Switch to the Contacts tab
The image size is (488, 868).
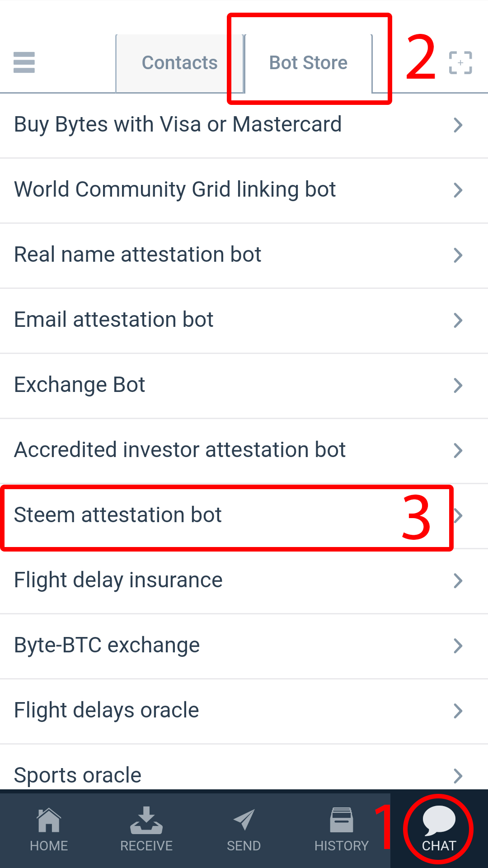pos(179,63)
